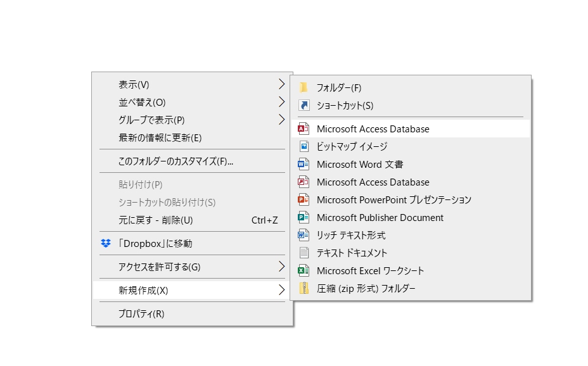588x366 pixels.
Task: Click the 新規作成(X) submenu arrow
Action: point(281,290)
